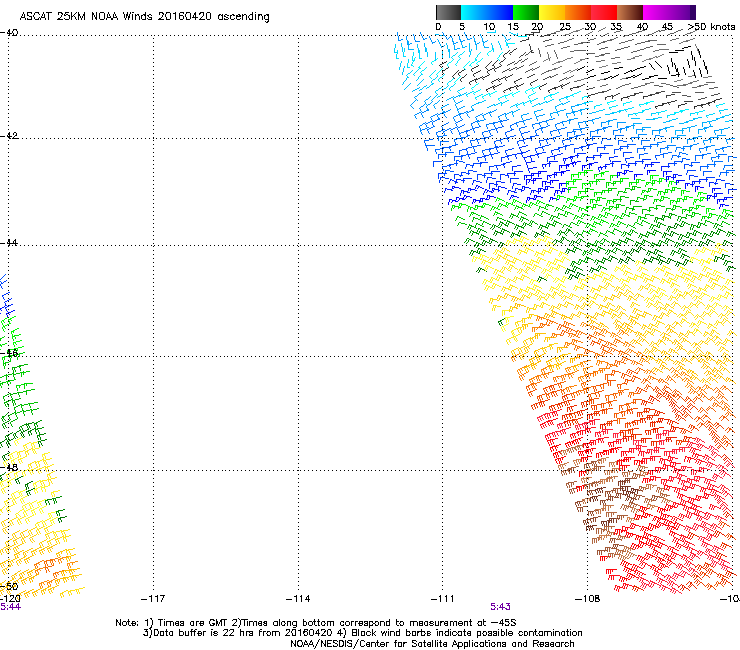Click the 'NOAA/NESDIS/Center for Satellite Applications and Research' credit

click(x=432, y=644)
